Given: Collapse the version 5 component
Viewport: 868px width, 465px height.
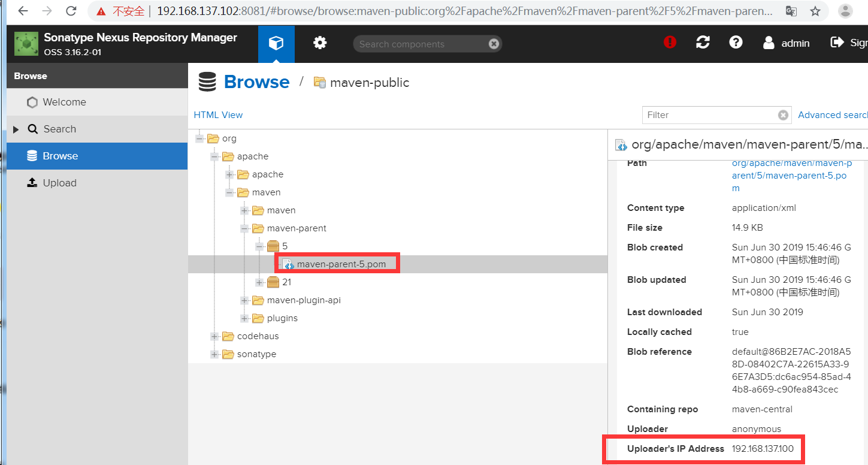Looking at the screenshot, I should [259, 246].
